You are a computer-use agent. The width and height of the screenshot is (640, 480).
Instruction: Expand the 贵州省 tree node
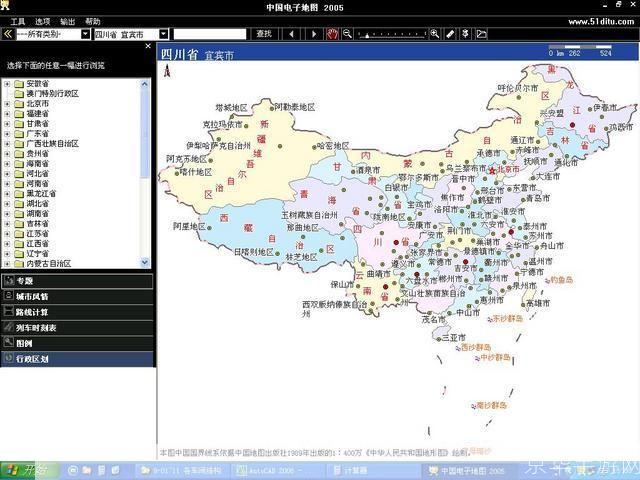[x=7, y=154]
